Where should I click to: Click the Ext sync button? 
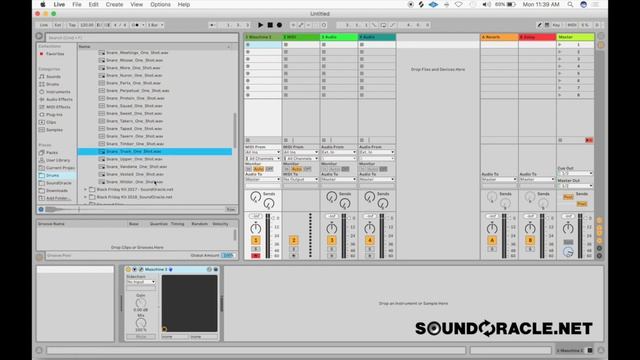58,25
